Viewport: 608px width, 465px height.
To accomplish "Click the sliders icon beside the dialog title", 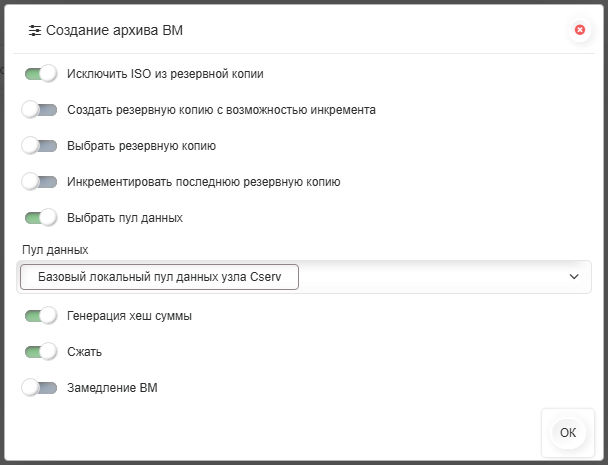I will tap(35, 30).
